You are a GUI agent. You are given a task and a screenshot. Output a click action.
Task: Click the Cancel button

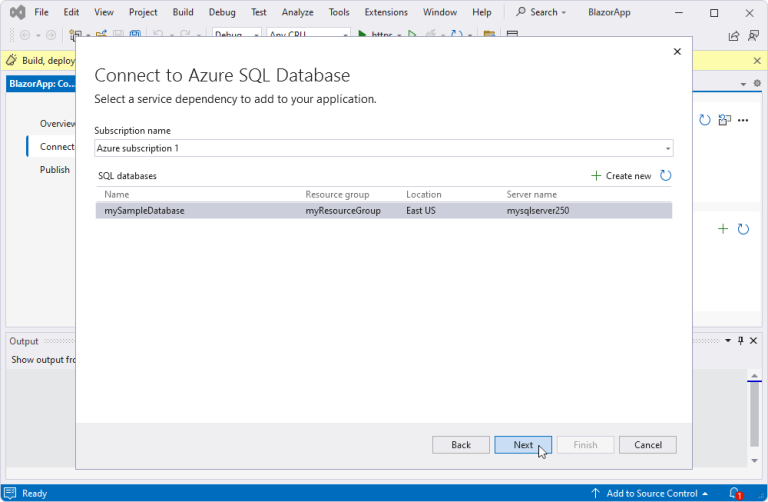click(x=648, y=445)
